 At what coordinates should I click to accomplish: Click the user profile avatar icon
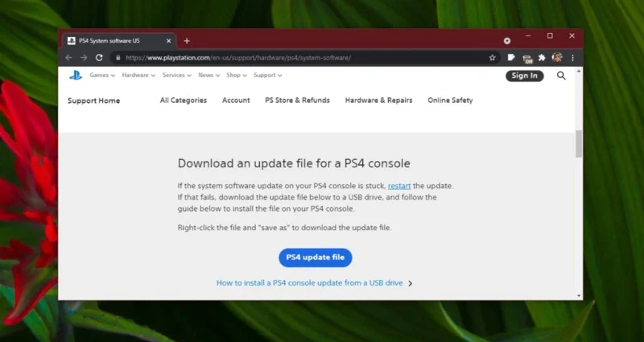557,57
